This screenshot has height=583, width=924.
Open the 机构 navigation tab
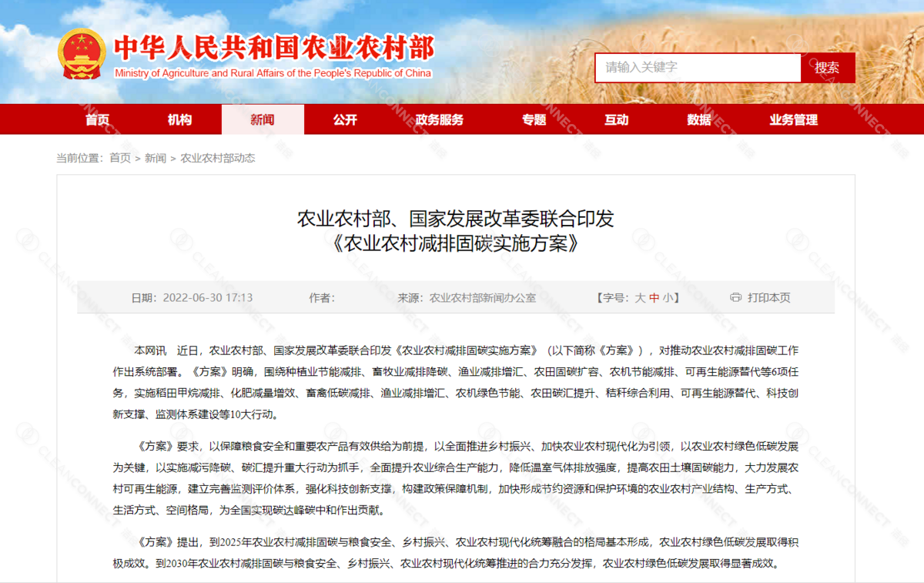point(180,119)
